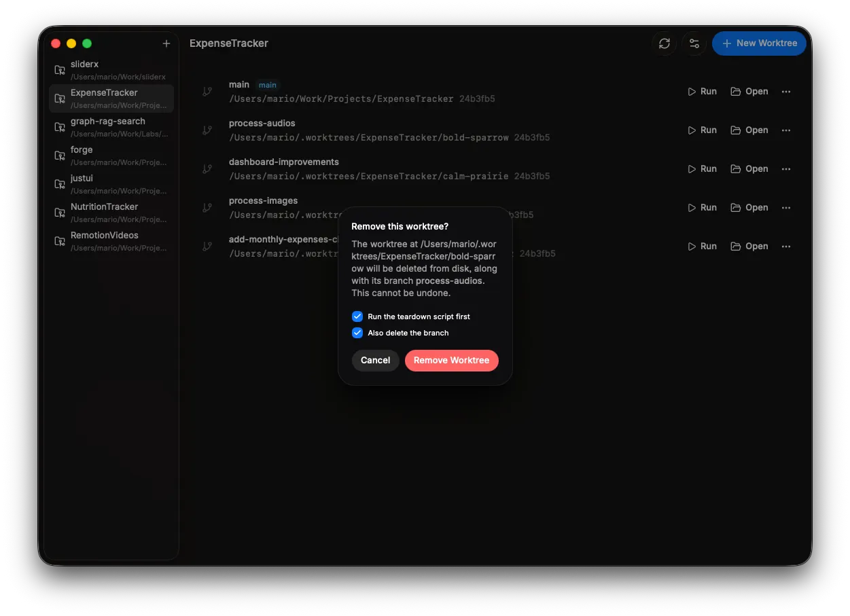Click the branch icon for main worktree
The width and height of the screenshot is (850, 616).
click(207, 92)
